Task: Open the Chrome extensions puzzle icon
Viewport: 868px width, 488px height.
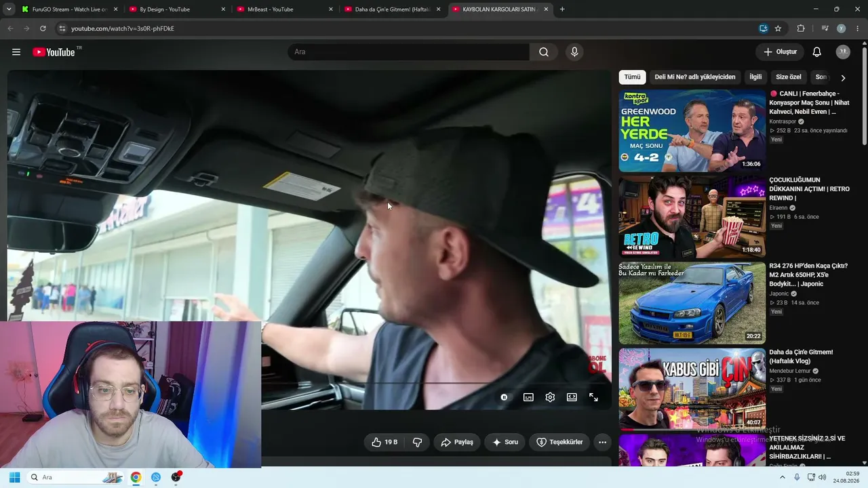Action: click(801, 28)
